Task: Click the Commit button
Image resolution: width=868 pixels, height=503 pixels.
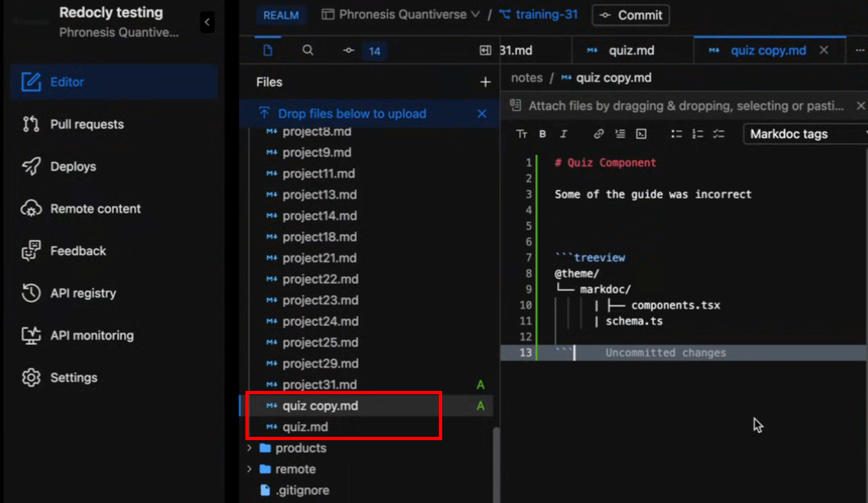Action: pos(631,15)
